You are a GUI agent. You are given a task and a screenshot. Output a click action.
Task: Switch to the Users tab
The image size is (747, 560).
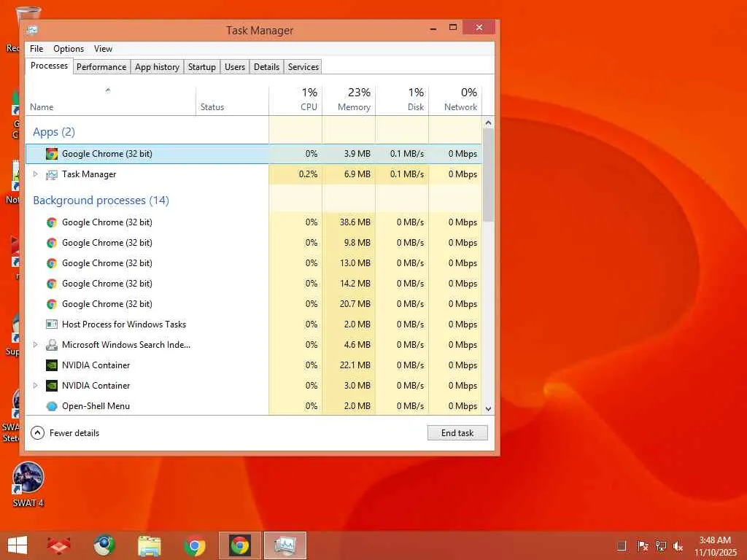point(235,67)
